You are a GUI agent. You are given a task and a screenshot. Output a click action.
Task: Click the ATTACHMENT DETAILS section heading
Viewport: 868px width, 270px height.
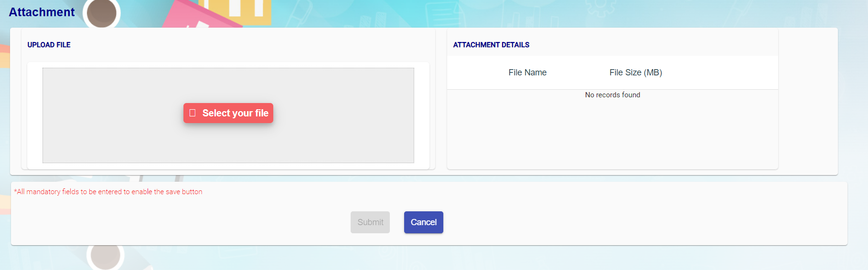491,45
